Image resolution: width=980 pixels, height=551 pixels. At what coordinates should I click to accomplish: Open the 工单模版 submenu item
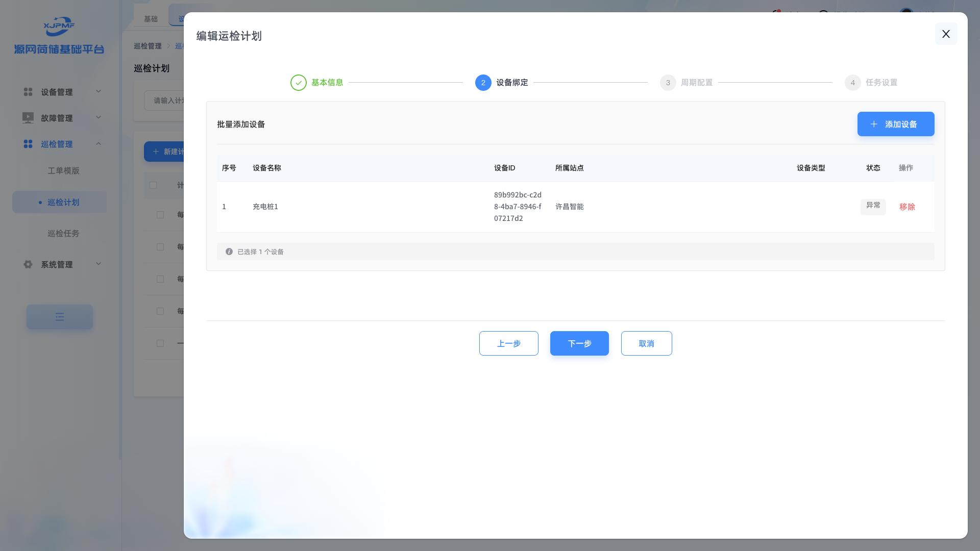pos(63,170)
